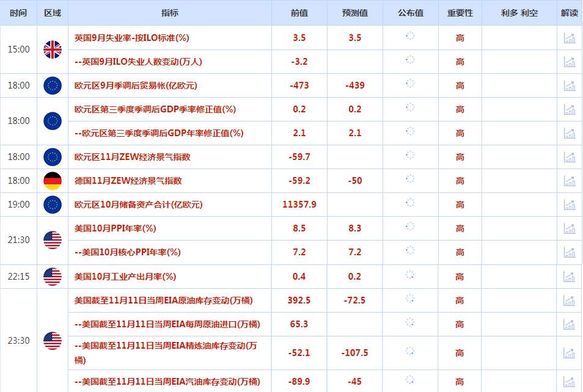Screen dimensions: 583x392
Task: Select previous value 65.3
Action: pyautogui.click(x=299, y=324)
